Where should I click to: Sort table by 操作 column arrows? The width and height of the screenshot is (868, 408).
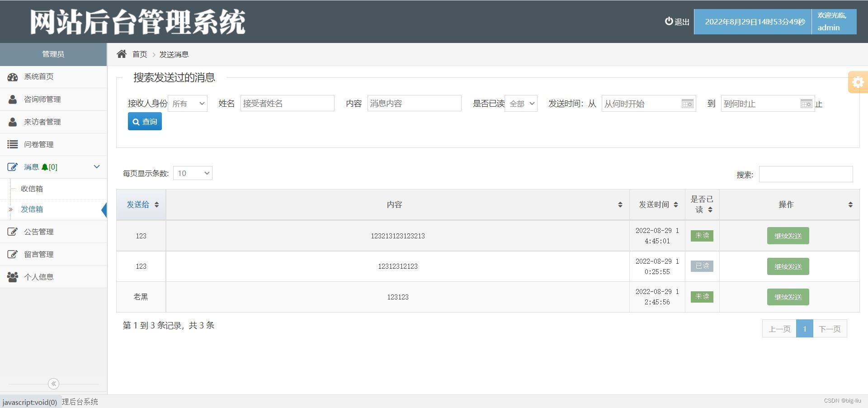[850, 204]
